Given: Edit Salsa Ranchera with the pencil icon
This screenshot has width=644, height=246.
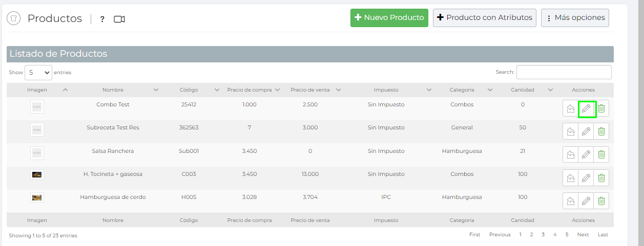Looking at the screenshot, I should pyautogui.click(x=586, y=154).
